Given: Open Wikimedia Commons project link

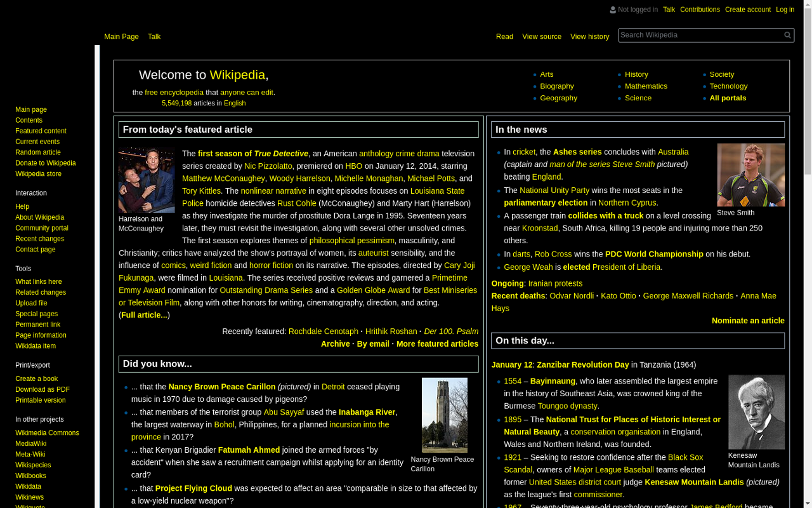Looking at the screenshot, I should pos(47,433).
